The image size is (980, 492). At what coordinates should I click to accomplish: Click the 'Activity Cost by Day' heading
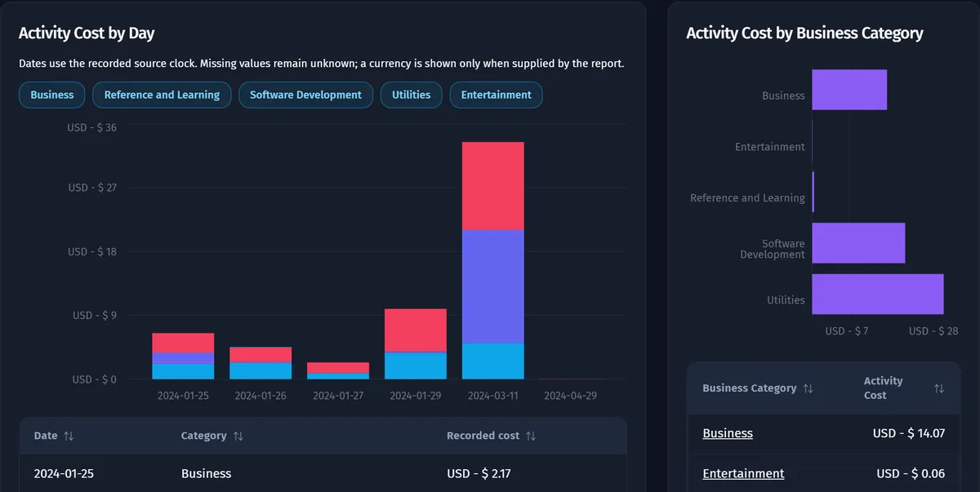point(87,33)
